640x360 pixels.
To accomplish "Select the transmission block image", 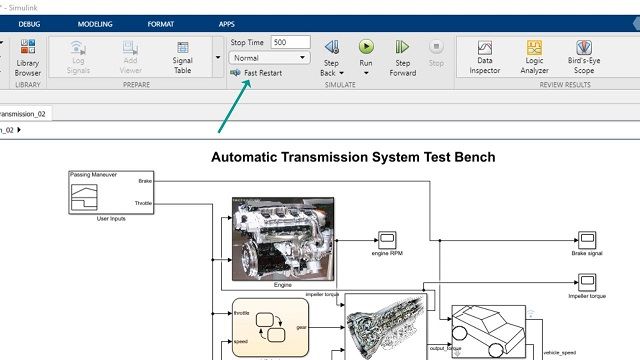I will click(x=386, y=327).
